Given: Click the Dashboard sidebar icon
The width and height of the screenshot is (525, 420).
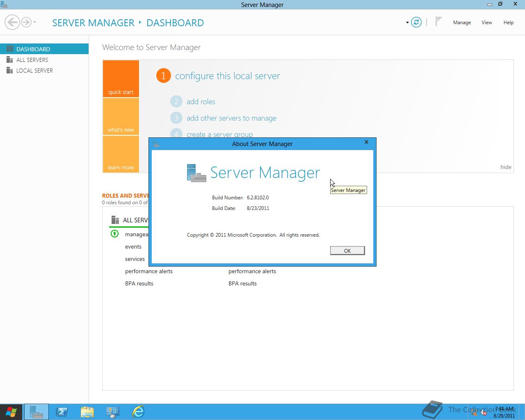Looking at the screenshot, I should tap(10, 49).
